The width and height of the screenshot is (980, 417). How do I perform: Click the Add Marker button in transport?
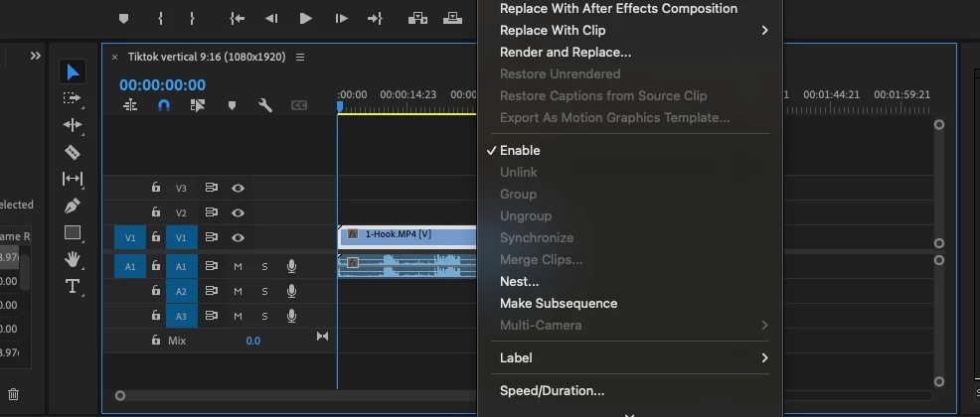click(x=124, y=19)
